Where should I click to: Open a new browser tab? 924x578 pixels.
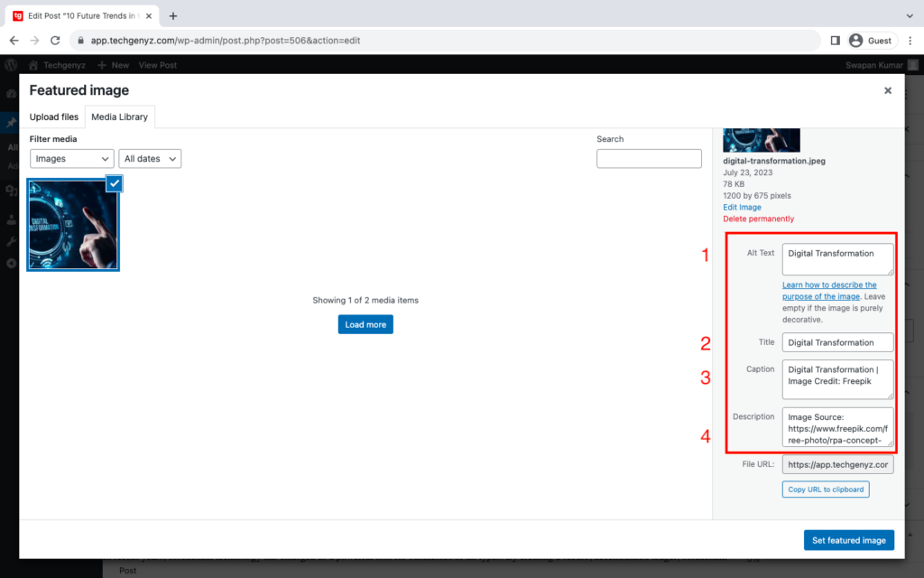point(173,16)
